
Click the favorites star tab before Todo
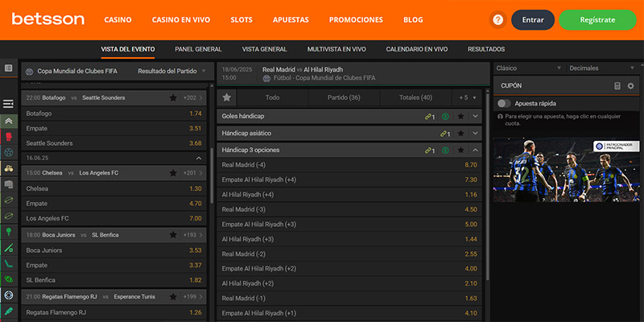pos(227,97)
